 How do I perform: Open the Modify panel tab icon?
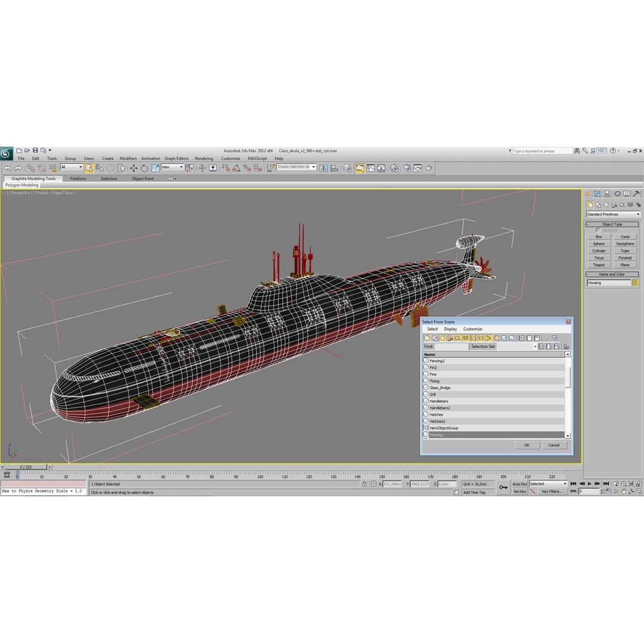click(597, 194)
